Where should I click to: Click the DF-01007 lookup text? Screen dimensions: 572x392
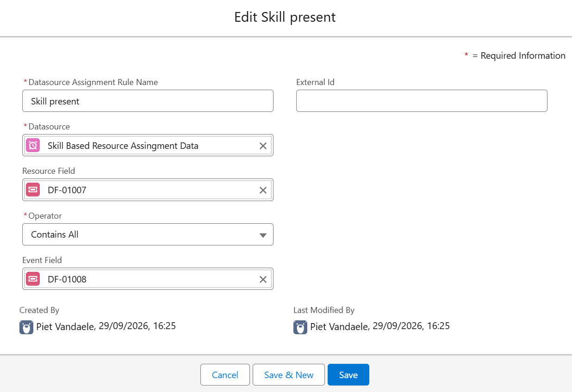[x=67, y=190]
